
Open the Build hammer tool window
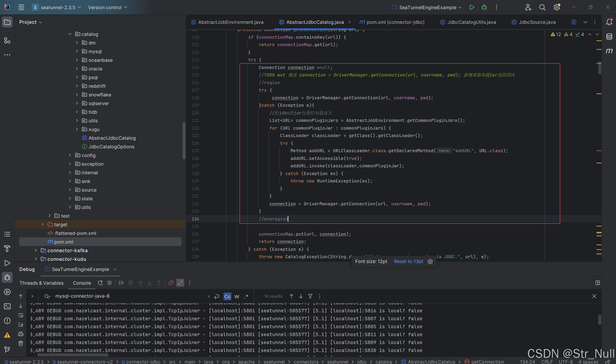click(x=7, y=248)
